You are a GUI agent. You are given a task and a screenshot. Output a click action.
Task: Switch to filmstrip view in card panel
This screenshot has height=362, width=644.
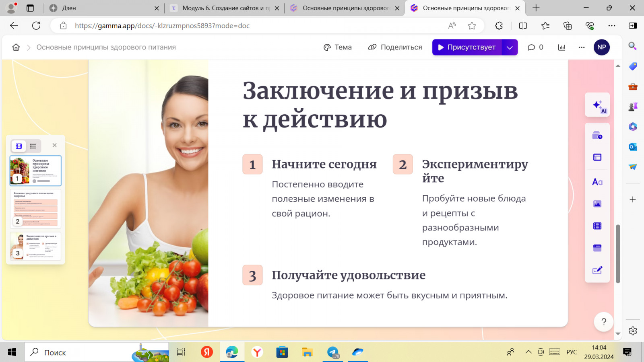[x=19, y=146]
